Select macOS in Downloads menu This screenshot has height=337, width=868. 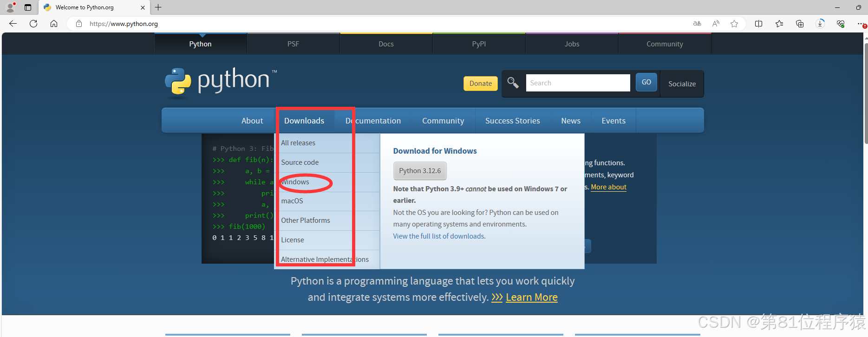pos(327,201)
